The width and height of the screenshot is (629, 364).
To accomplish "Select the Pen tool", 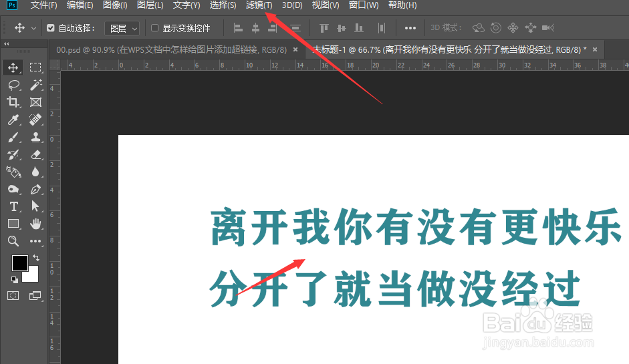I will tap(35, 189).
